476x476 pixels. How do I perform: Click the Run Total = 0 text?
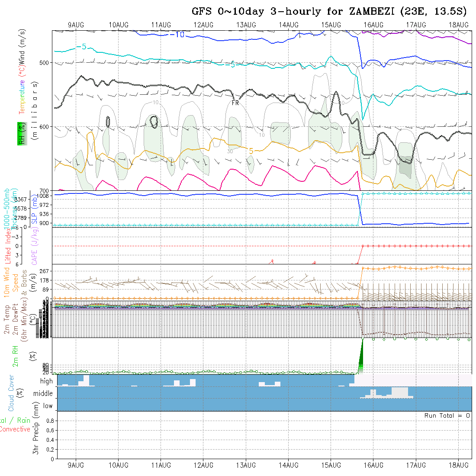point(447,415)
